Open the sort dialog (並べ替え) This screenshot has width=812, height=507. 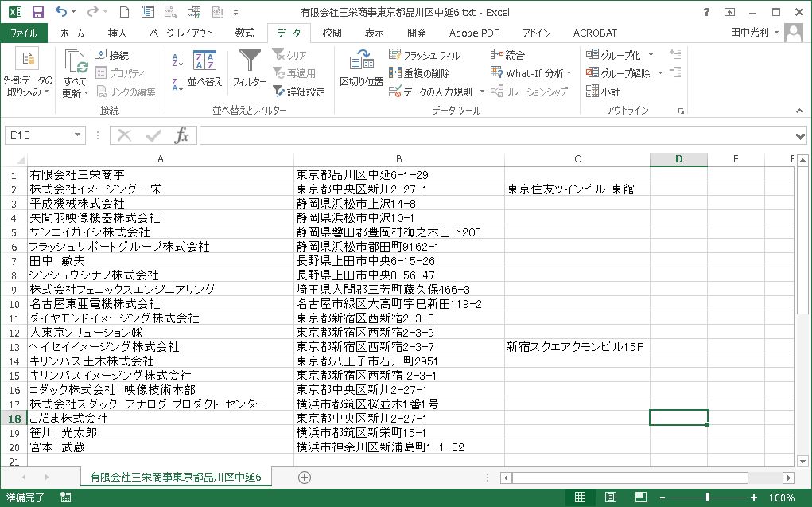tap(204, 68)
